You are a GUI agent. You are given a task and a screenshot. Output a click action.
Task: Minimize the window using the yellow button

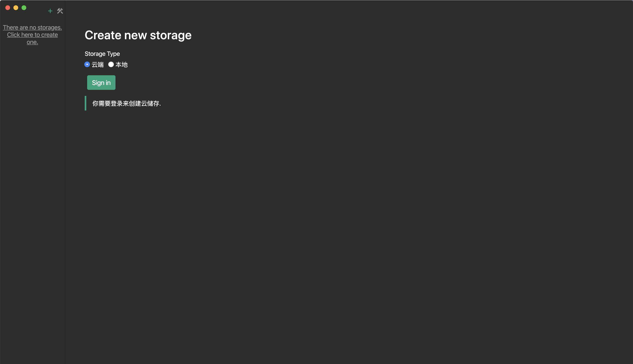click(x=16, y=8)
